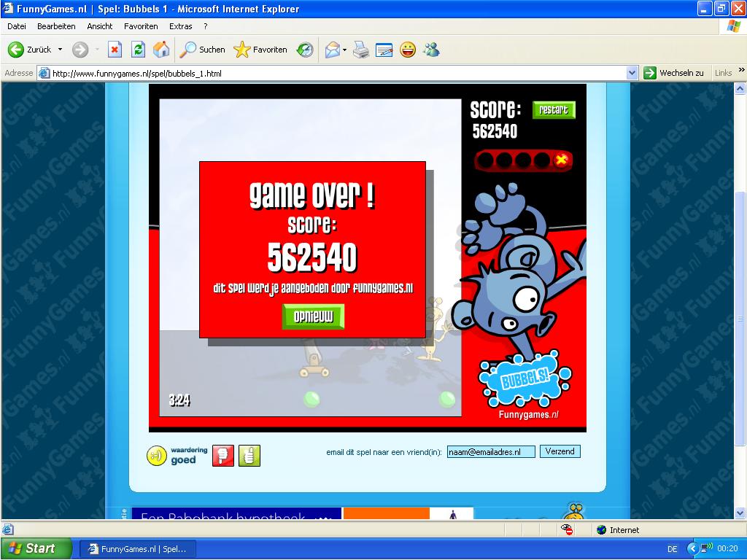Go to the home page icon
The width and height of the screenshot is (747, 560).
pyautogui.click(x=161, y=50)
